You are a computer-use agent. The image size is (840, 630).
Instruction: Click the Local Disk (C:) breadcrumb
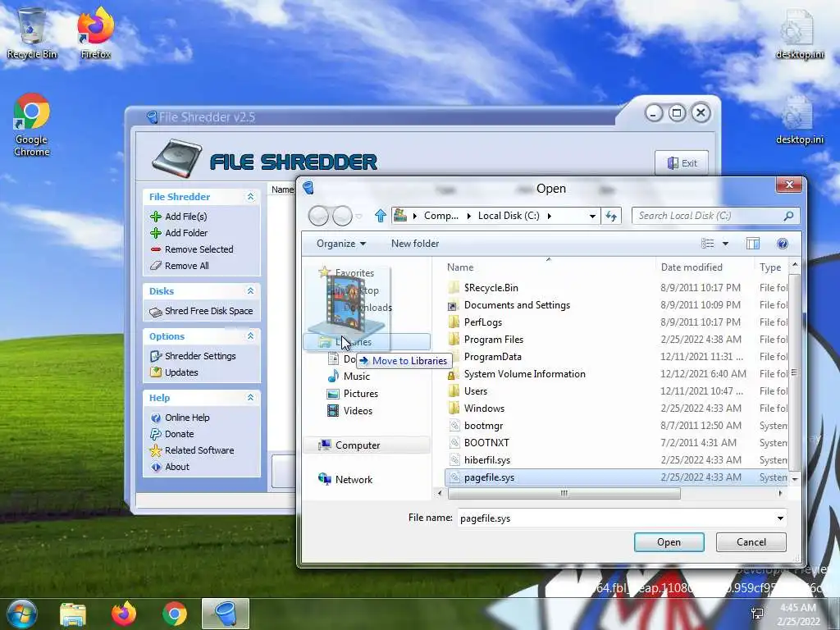point(509,216)
